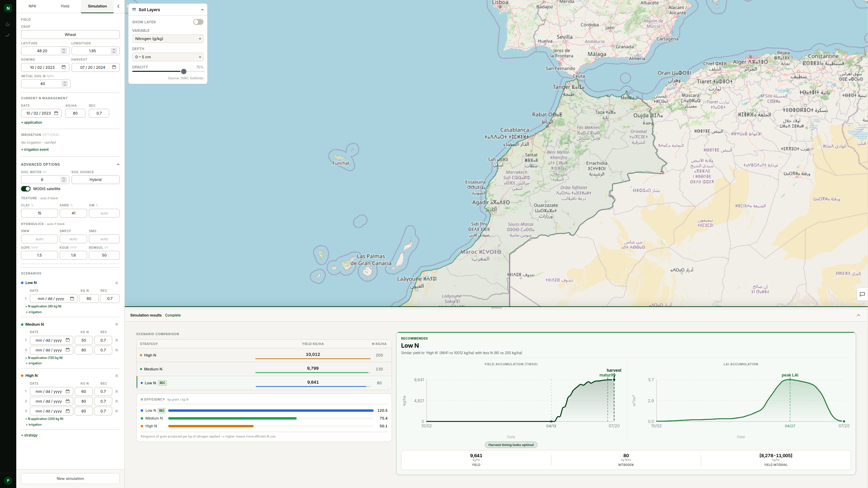Add irrigation to Medium N scenario

[x=34, y=363]
